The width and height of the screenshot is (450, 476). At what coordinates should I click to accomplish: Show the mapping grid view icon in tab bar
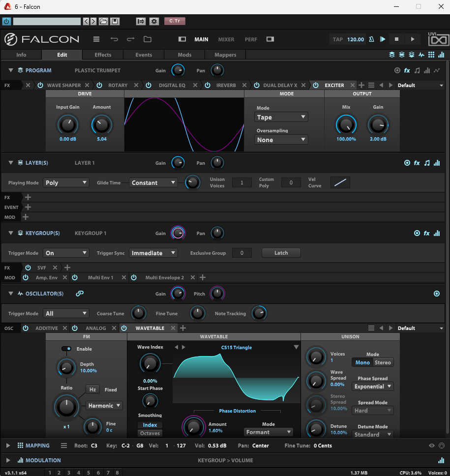pyautogui.click(x=431, y=55)
